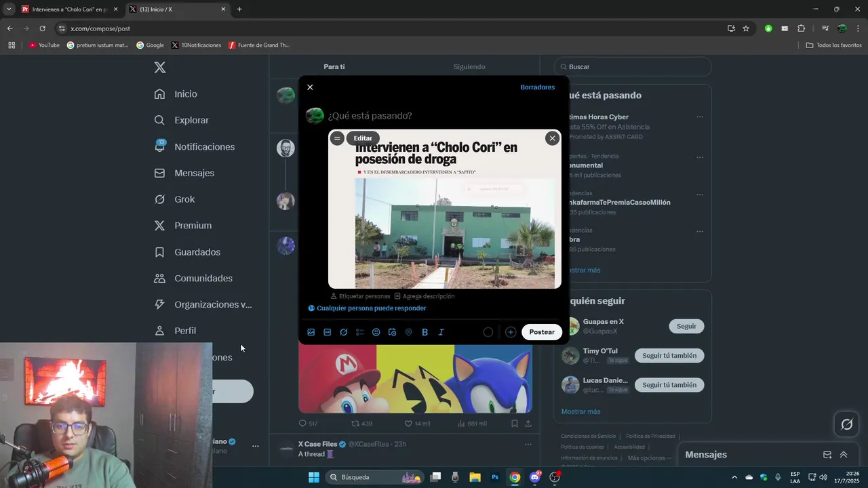Bookmark this page with star icon
This screenshot has height=488, width=868.
(746, 28)
